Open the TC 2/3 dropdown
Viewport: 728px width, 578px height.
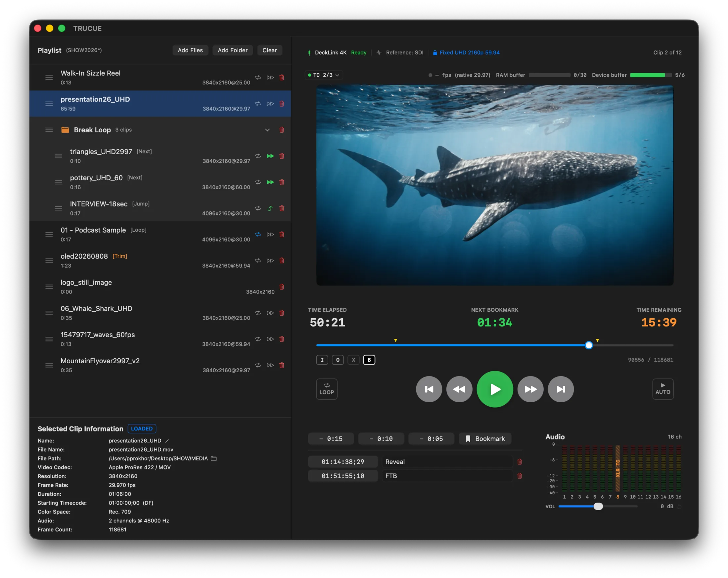click(x=324, y=75)
